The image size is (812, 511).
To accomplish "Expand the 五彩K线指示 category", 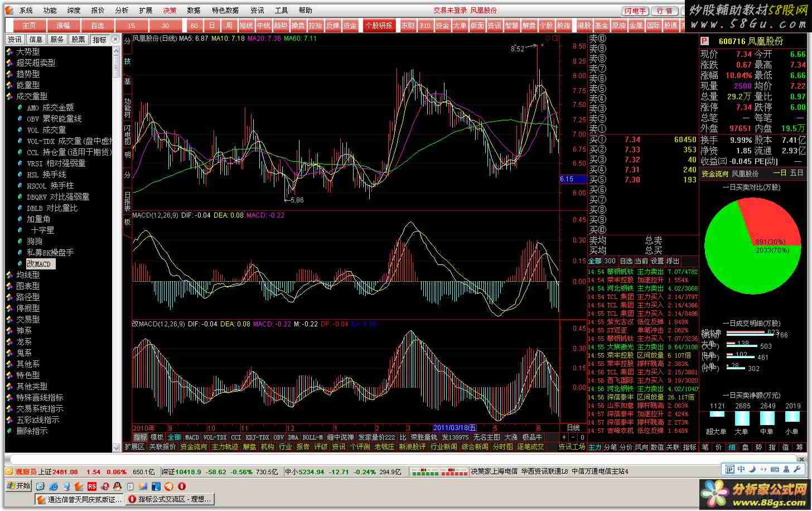I will coord(37,420).
